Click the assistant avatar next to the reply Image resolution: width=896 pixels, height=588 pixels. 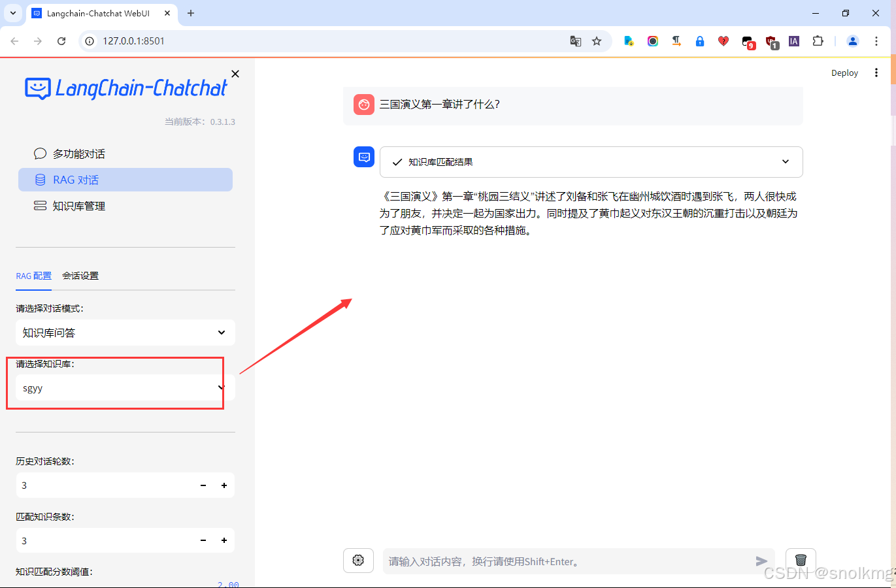(364, 157)
